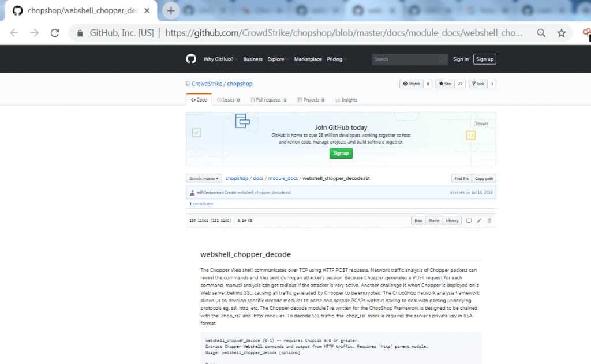Open the stargazers count 27

click(460, 84)
